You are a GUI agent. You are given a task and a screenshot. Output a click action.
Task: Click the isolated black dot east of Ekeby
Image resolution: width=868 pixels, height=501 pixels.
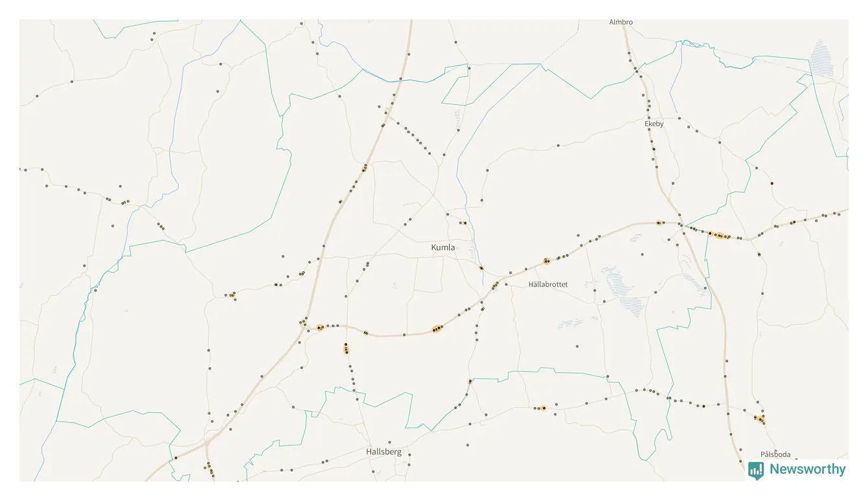(772, 184)
